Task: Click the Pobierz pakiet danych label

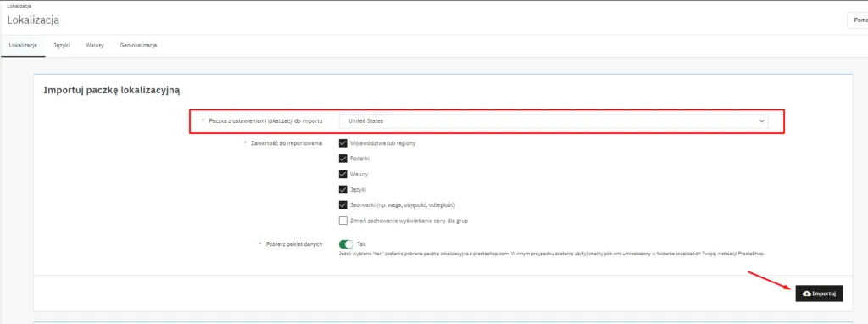Action: click(x=293, y=243)
